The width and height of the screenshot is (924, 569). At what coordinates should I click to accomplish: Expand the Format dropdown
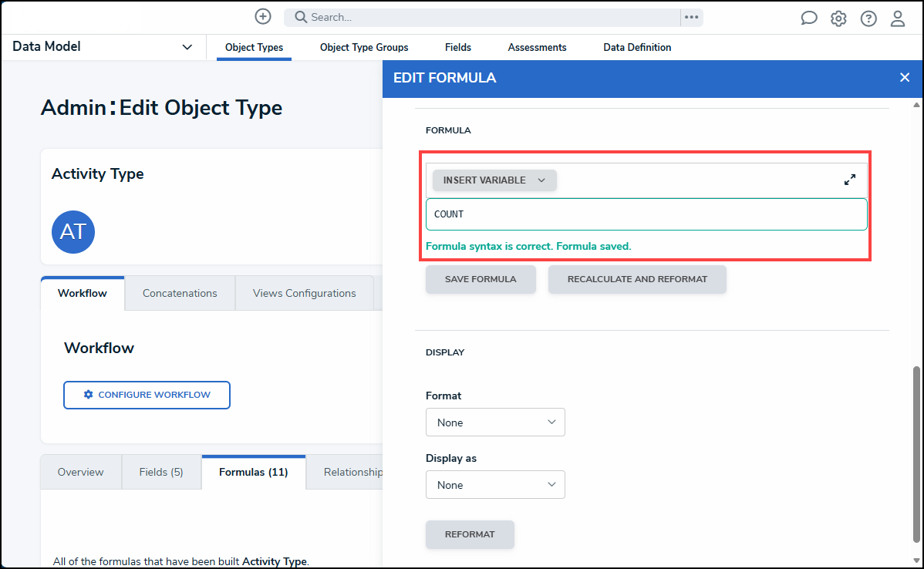click(x=495, y=423)
